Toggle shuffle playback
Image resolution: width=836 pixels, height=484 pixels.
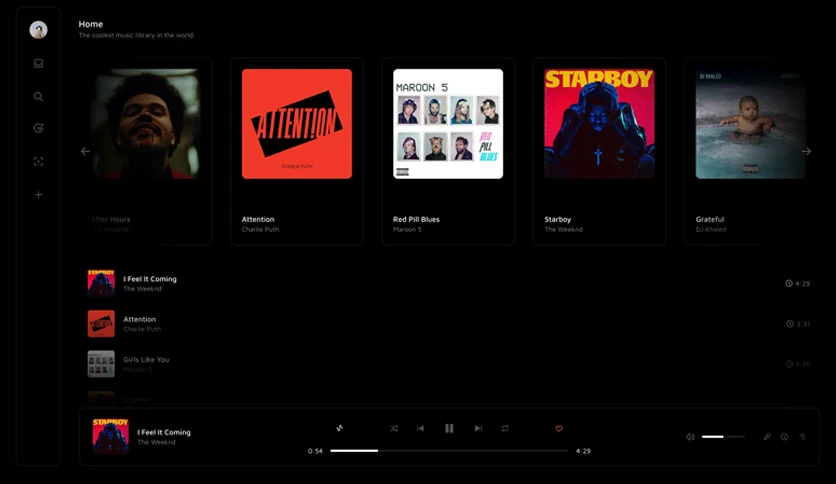(393, 429)
